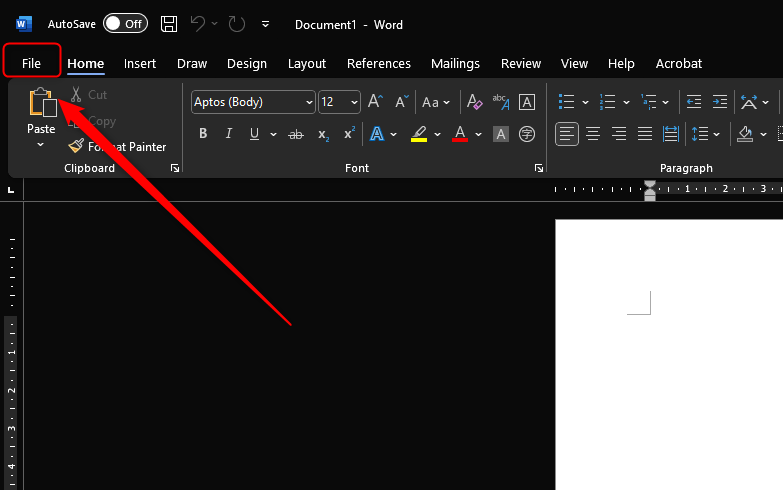Image resolution: width=783 pixels, height=490 pixels.
Task: Open the Font Color dropdown arrow
Action: point(478,134)
